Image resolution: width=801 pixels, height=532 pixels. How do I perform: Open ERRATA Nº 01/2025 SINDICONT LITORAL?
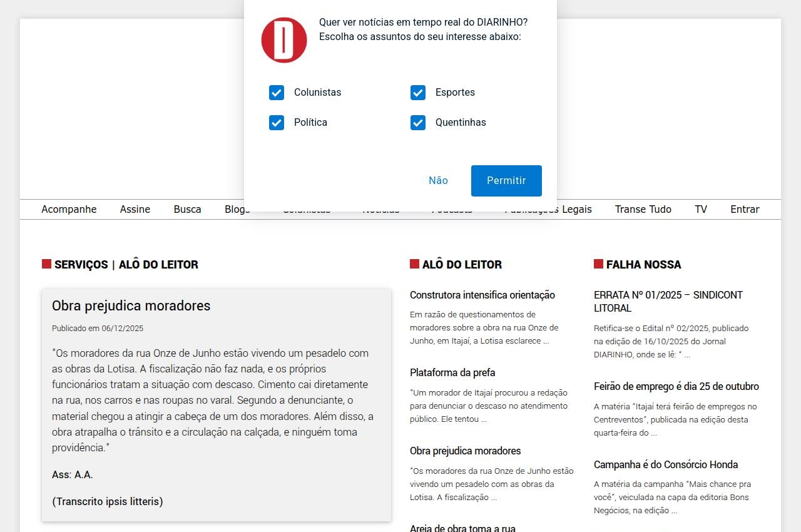tap(668, 302)
